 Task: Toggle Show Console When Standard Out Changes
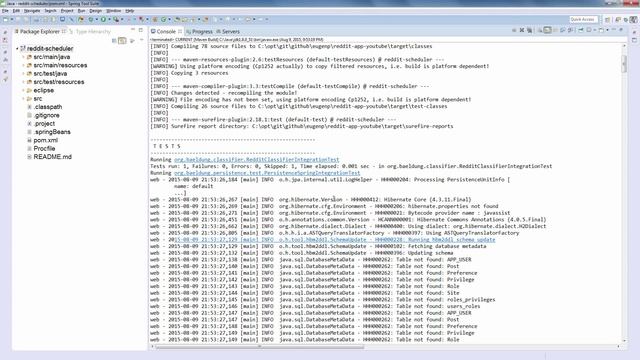point(562,30)
